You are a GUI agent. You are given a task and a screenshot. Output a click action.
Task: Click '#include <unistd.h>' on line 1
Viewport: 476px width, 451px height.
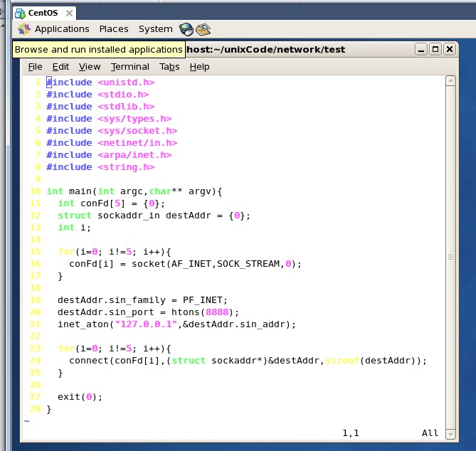point(100,83)
